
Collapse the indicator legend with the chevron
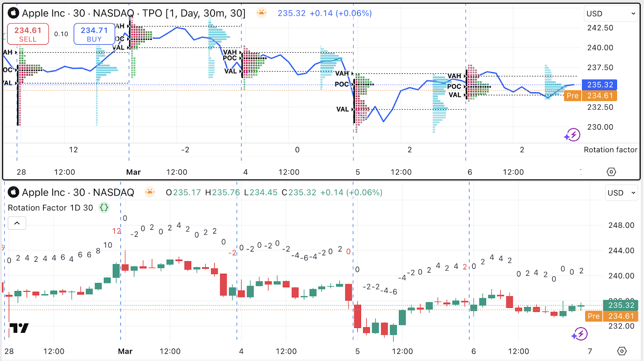pyautogui.click(x=17, y=223)
